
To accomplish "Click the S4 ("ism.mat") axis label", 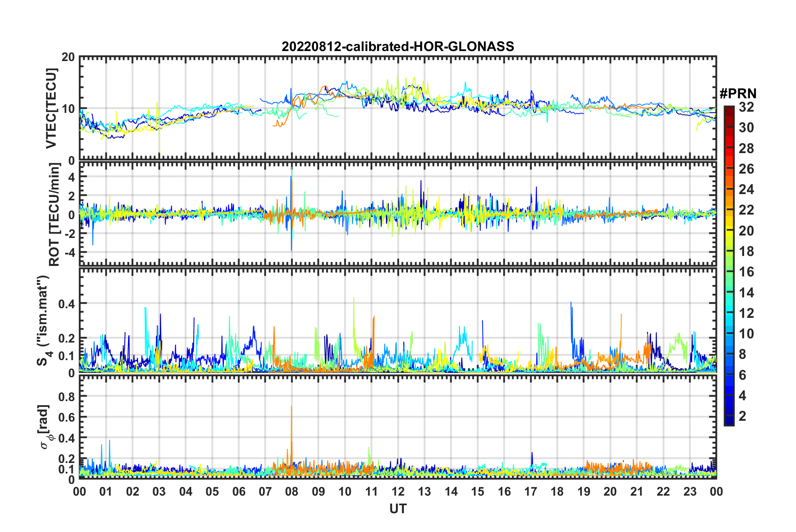I will point(44,320).
